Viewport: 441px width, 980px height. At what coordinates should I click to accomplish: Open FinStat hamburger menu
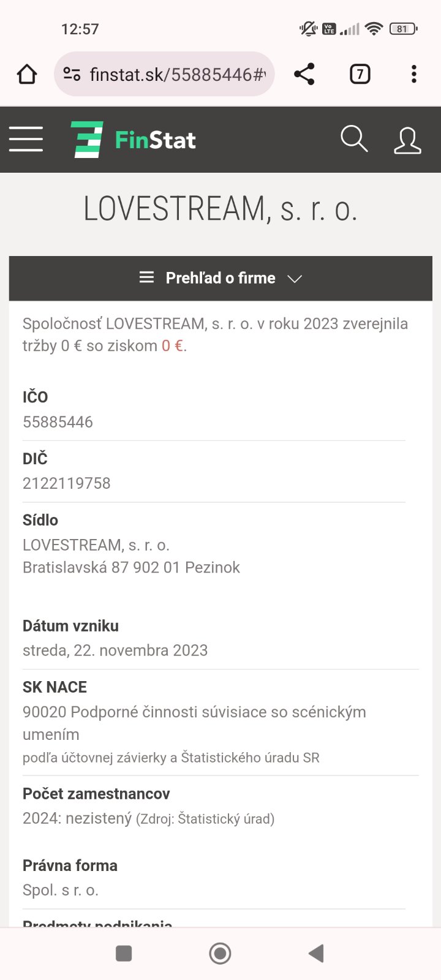click(26, 140)
